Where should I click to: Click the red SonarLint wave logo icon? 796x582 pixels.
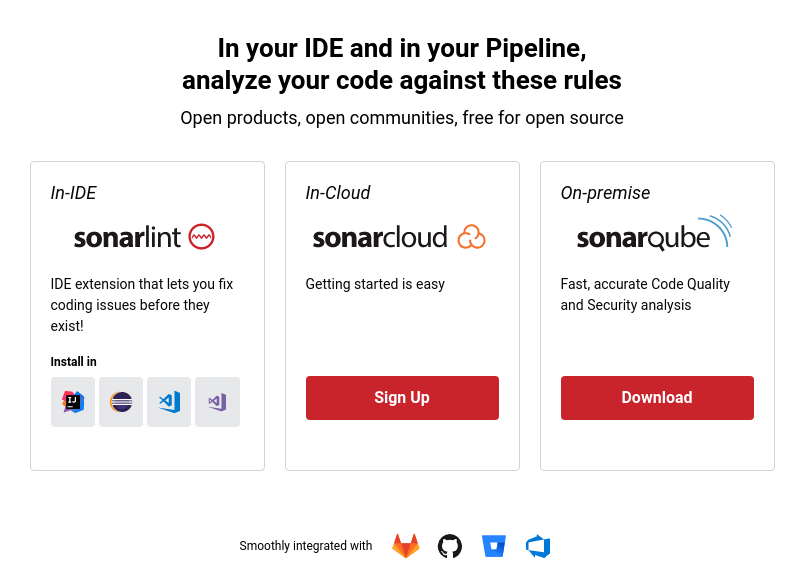202,237
